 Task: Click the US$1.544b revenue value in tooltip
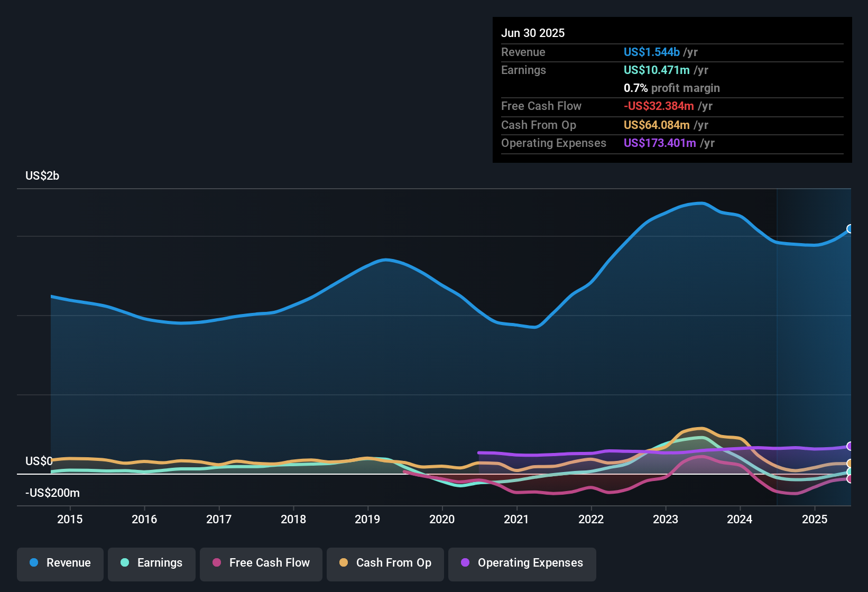[652, 52]
